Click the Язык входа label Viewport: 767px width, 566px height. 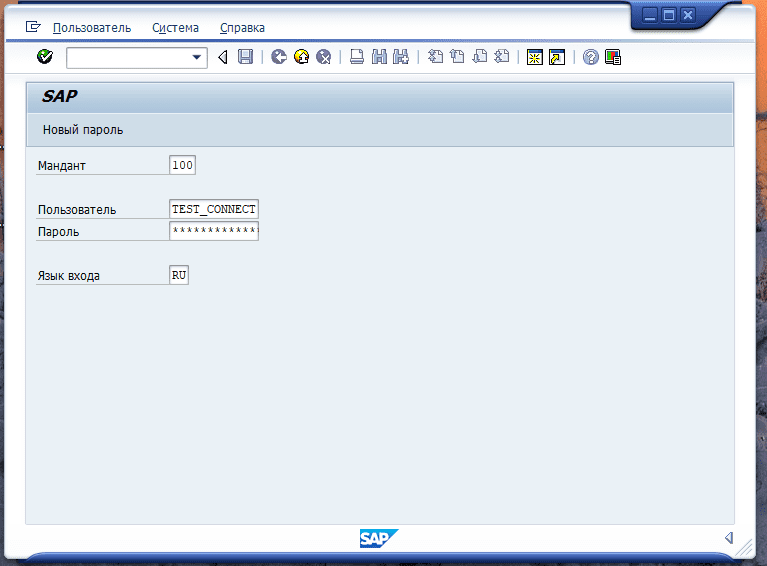pos(68,276)
